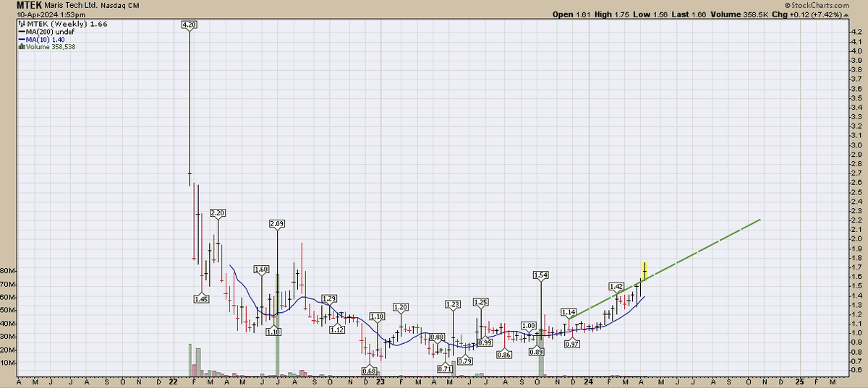Click the 3.0 price axis label
This screenshot has height=388, width=868.
click(856, 145)
